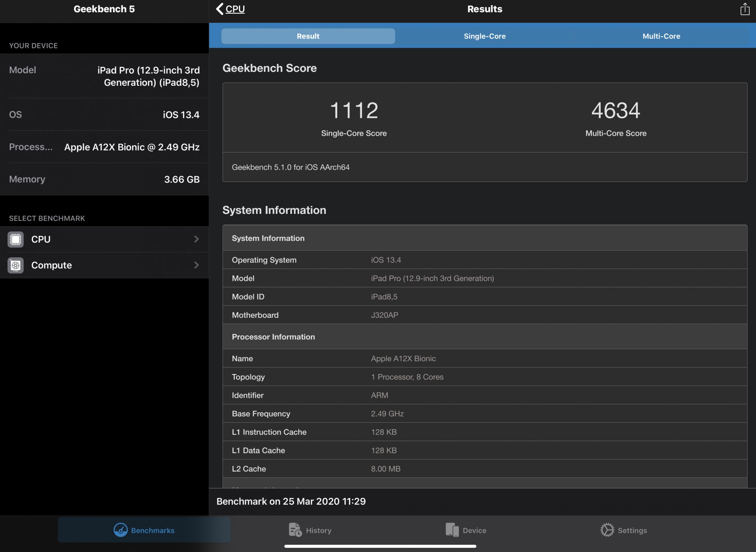Open the Device tab label
The image size is (756, 552).
[474, 530]
